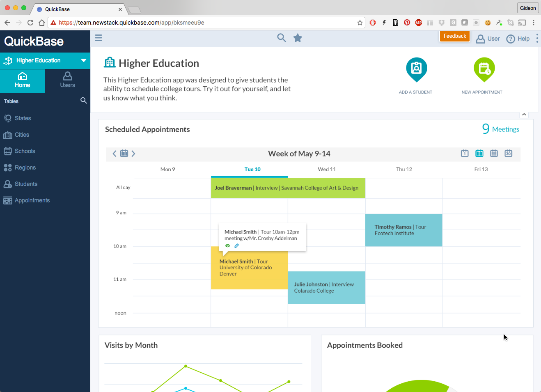Click the Adblock Plus extension icon
Image resolution: width=541 pixels, height=392 pixels.
pyautogui.click(x=419, y=23)
